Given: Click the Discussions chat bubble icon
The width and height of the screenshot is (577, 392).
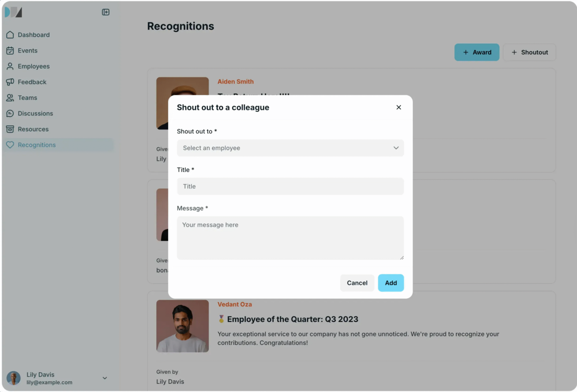Looking at the screenshot, I should 10,113.
